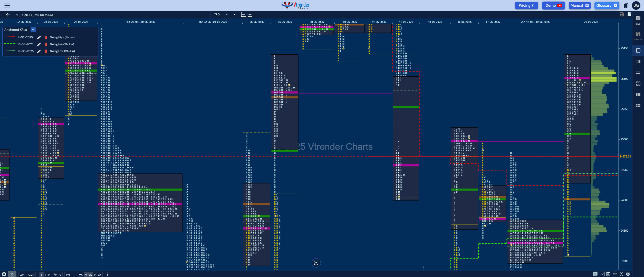Select the three-column layout icon
Image resolution: width=644 pixels, height=277 pixels.
(x=638, y=95)
